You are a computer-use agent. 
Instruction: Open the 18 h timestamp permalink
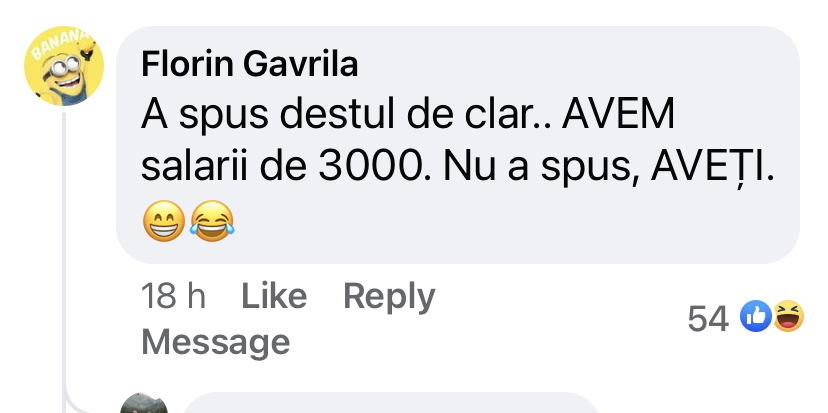click(x=173, y=296)
